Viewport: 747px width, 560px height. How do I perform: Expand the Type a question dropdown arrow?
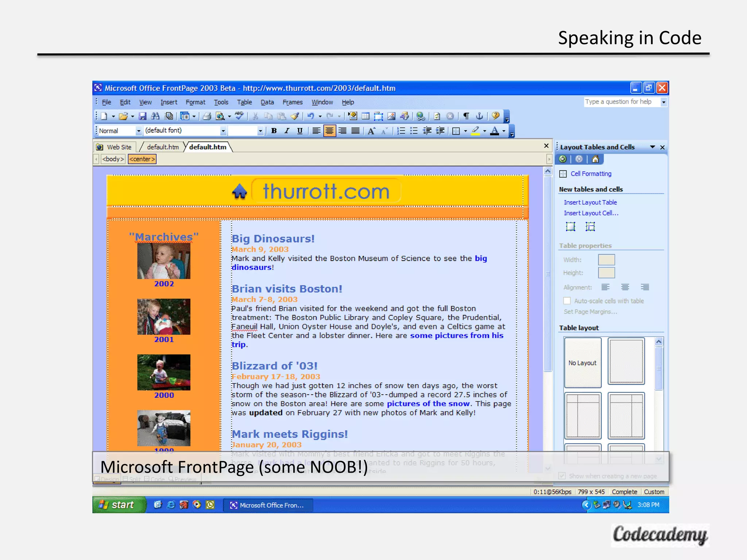664,102
